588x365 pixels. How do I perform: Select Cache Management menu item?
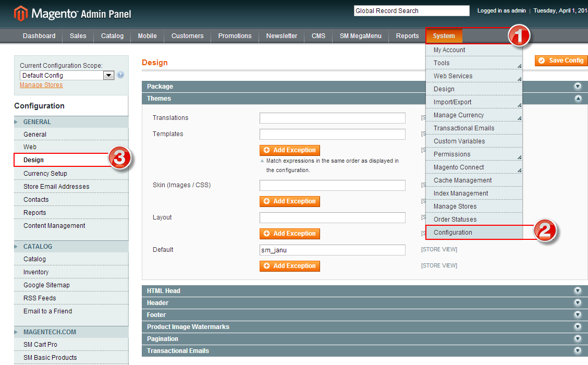pos(474,180)
